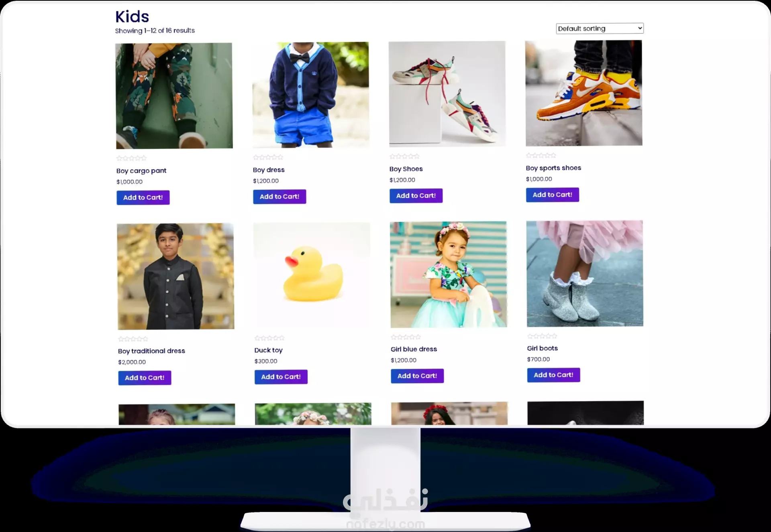Click star rating under Boy cargo pant
This screenshot has height=532, width=771.
(x=132, y=158)
